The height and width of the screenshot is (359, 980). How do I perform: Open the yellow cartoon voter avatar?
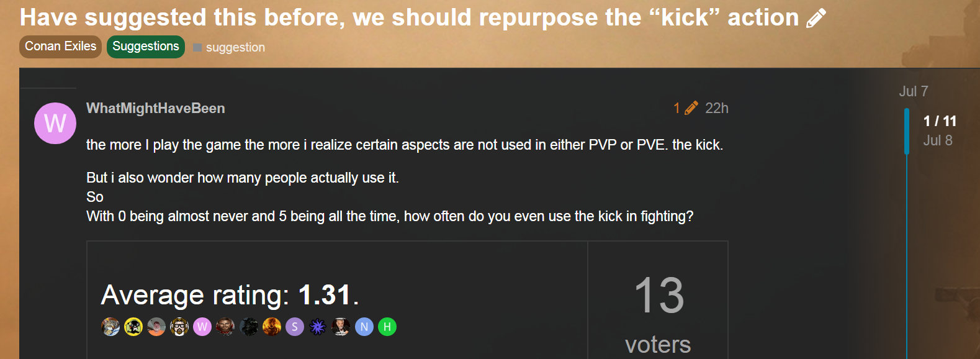click(133, 327)
